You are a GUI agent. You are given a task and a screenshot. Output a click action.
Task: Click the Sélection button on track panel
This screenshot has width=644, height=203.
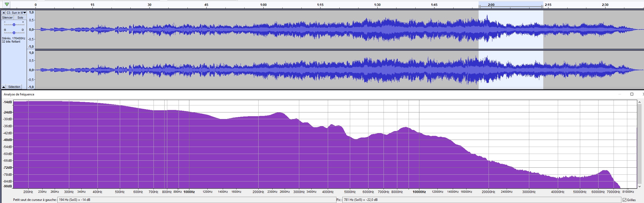(x=14, y=87)
